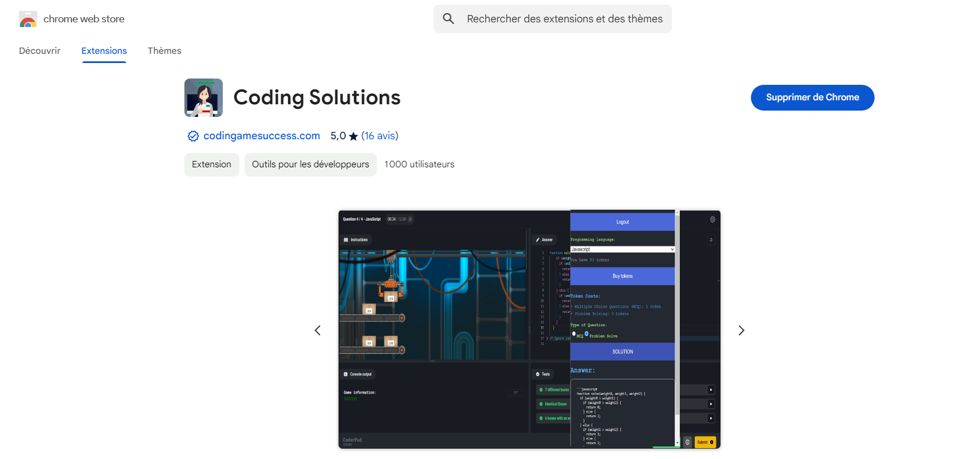Click the Chrome Web Store rainbow logo
Screen dimensions: 980x459
tap(28, 19)
